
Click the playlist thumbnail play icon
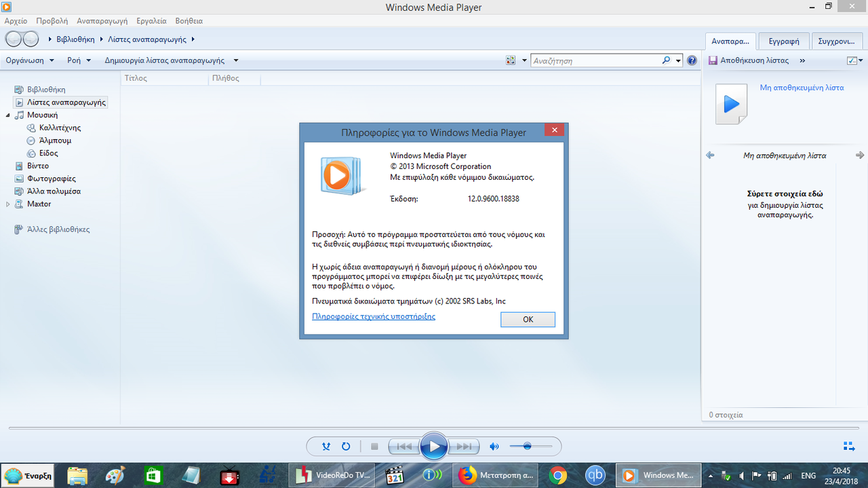click(x=731, y=105)
